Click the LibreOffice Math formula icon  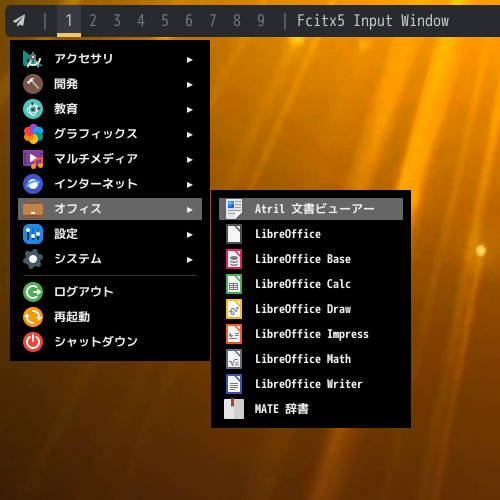(x=234, y=359)
